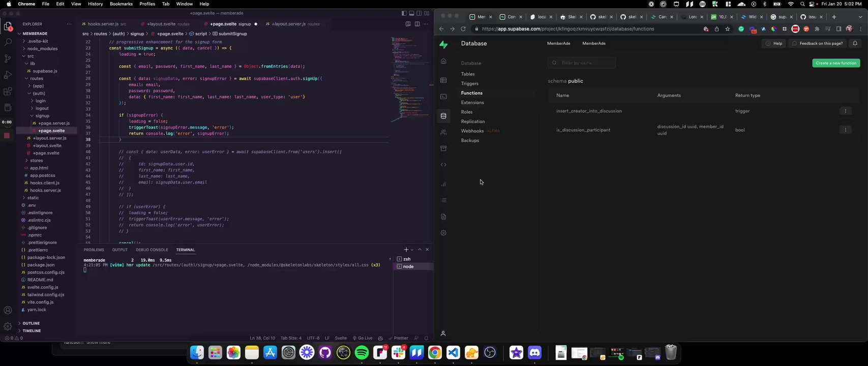Switch to hooks.server.js editor tab
868x366 pixels.
point(103,24)
